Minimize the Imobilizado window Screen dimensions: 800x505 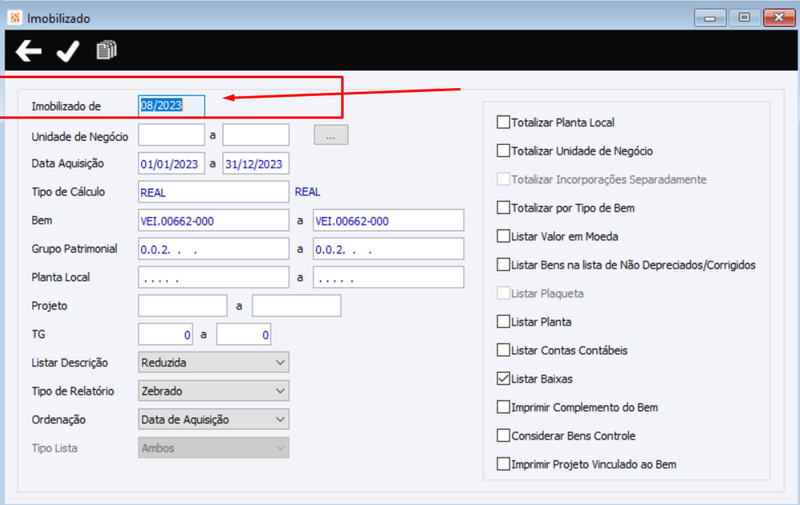(x=710, y=18)
